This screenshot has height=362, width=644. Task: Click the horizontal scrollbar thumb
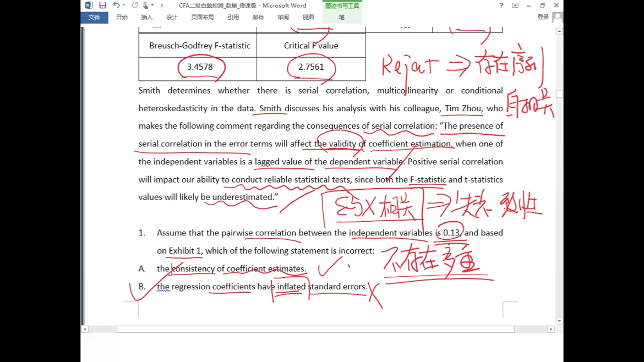315,329
